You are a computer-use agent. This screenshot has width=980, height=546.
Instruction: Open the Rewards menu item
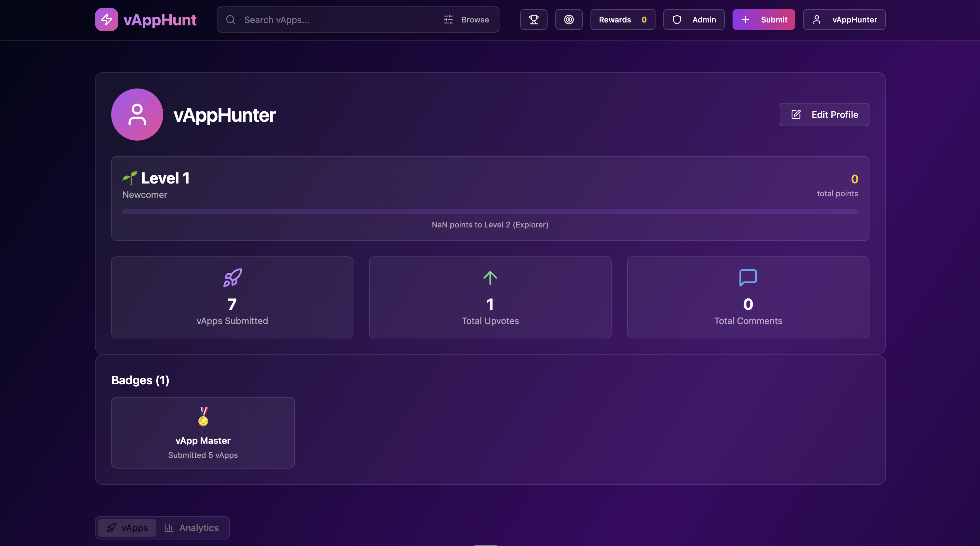pyautogui.click(x=622, y=20)
